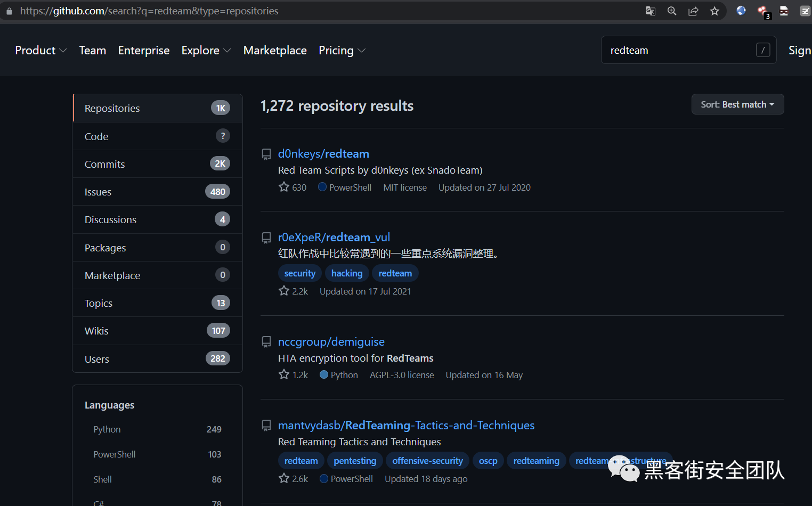Viewport: 812px width, 506px height.
Task: Open the globe browser extension icon
Action: point(741,11)
